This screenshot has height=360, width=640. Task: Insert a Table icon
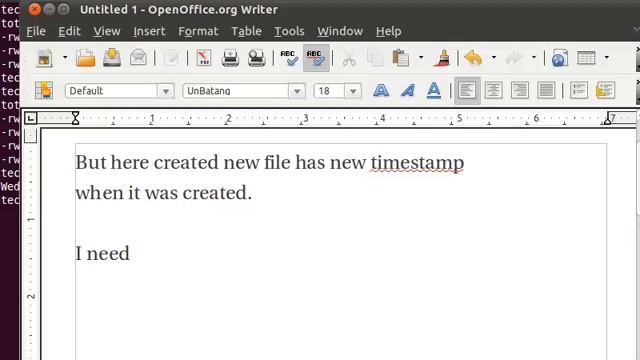click(586, 58)
